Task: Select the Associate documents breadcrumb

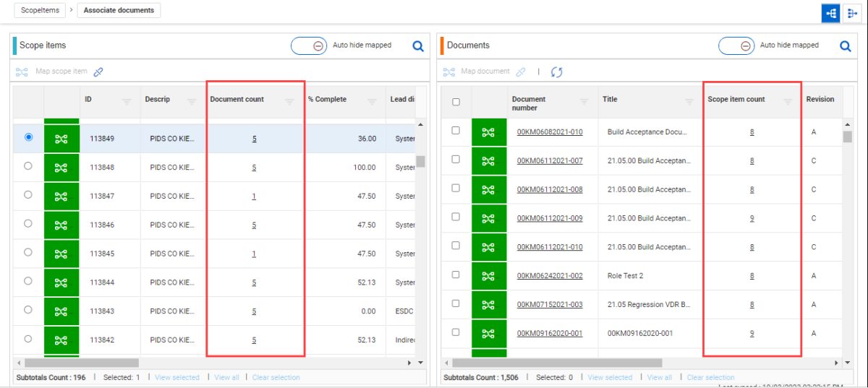Action: [x=119, y=10]
